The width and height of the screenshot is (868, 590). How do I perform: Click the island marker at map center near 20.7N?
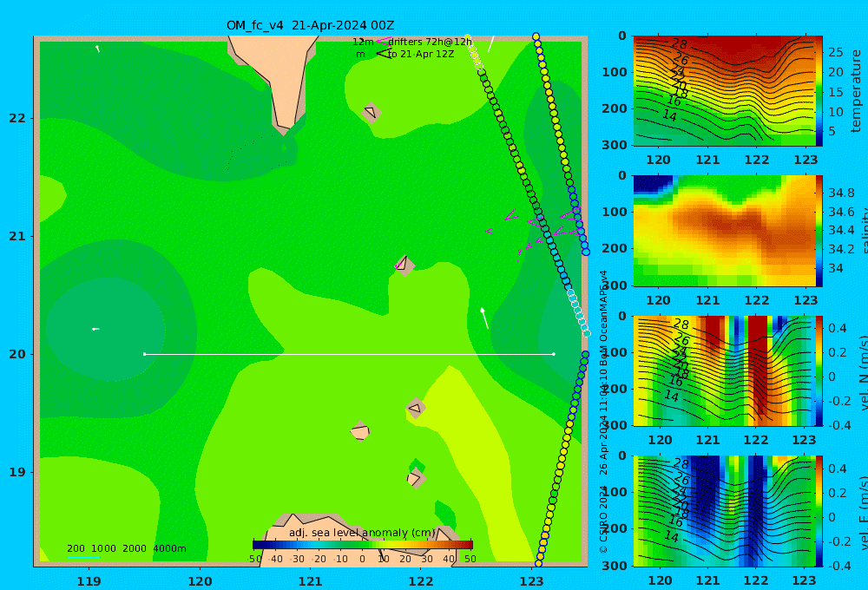tap(404, 265)
